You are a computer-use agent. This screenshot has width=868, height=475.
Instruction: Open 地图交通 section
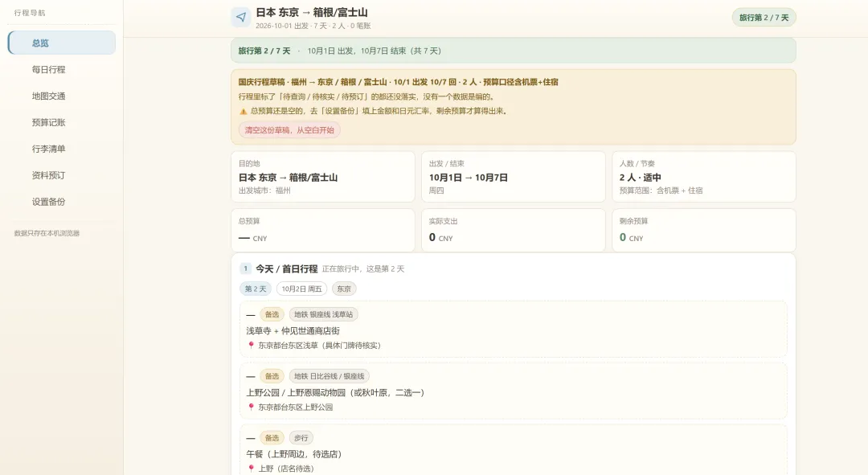61,96
